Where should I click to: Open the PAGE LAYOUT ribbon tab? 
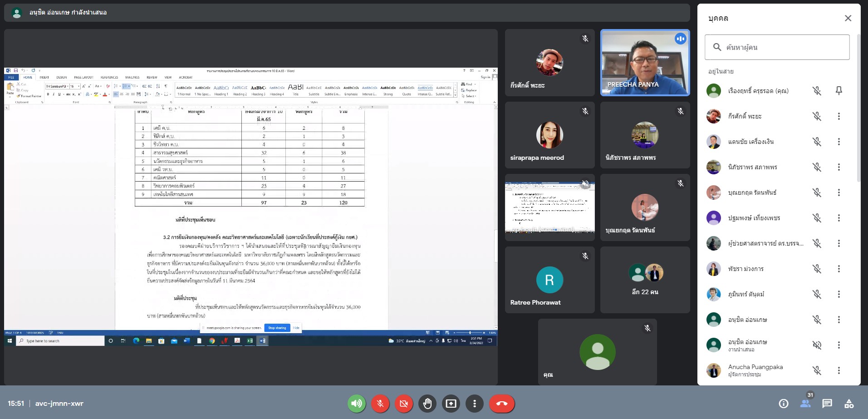(x=83, y=78)
